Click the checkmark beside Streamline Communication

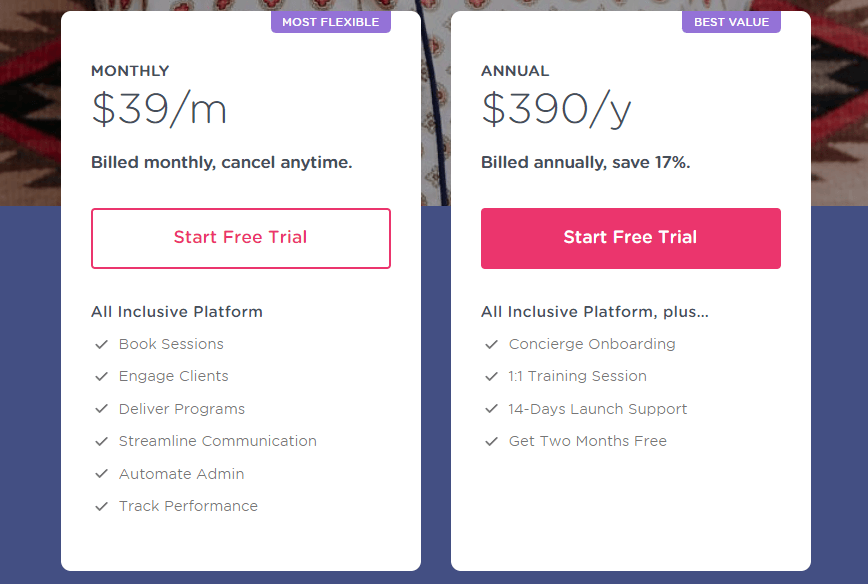[100, 441]
